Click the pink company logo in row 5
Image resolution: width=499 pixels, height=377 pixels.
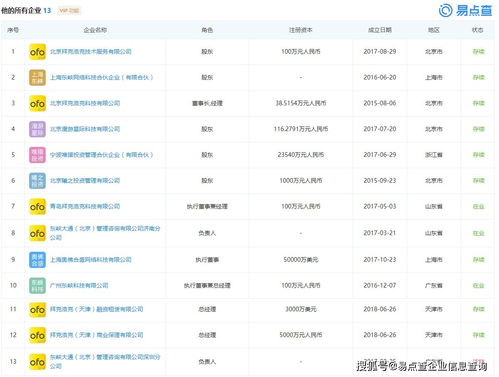coord(37,155)
